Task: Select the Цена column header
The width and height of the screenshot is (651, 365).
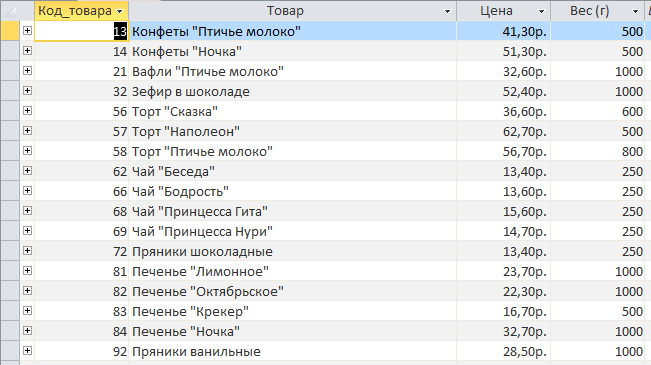Action: click(x=497, y=11)
